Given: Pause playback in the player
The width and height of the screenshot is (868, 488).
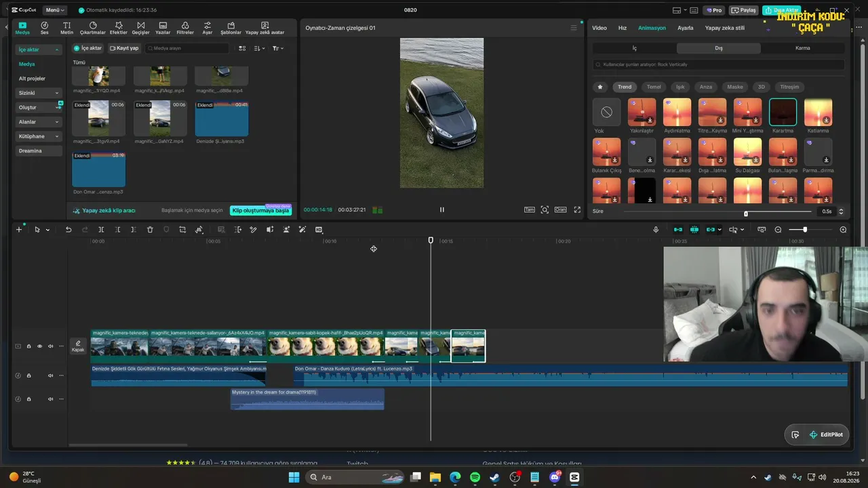Looking at the screenshot, I should click(442, 210).
